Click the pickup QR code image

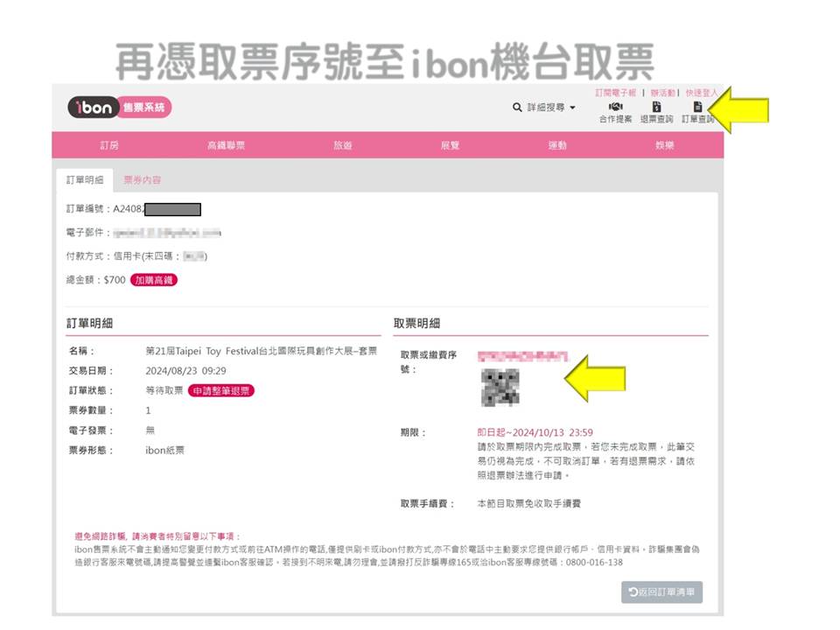[500, 387]
